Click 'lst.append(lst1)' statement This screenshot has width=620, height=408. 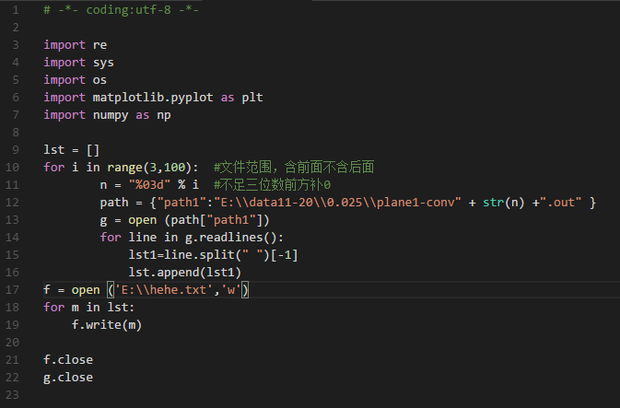pos(184,272)
